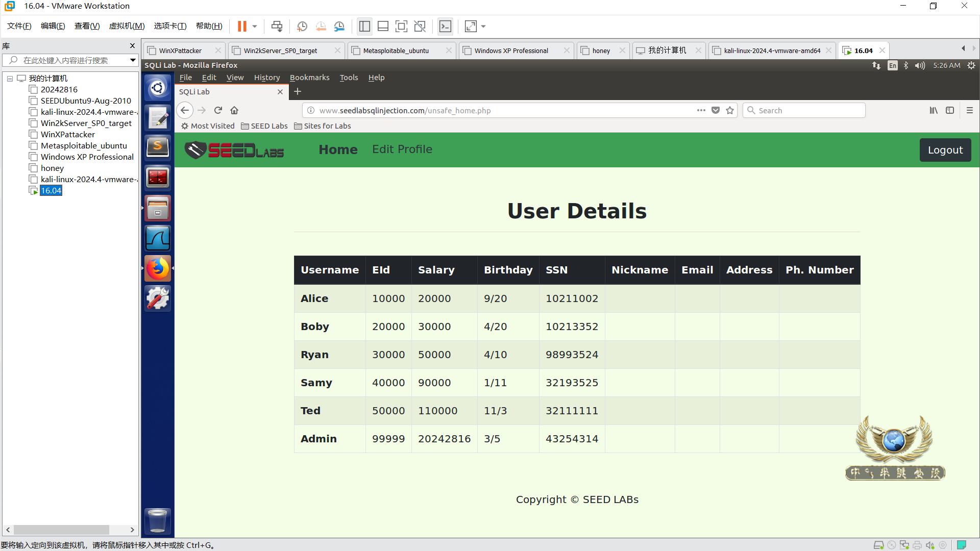The image size is (980, 551).
Task: Toggle Firefox sidebar panel icon
Action: [950, 110]
